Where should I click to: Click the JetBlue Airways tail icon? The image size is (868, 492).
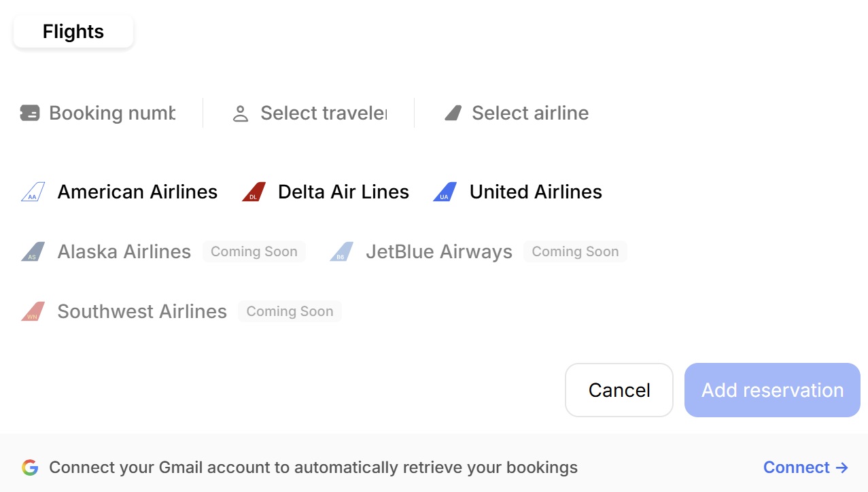341,252
